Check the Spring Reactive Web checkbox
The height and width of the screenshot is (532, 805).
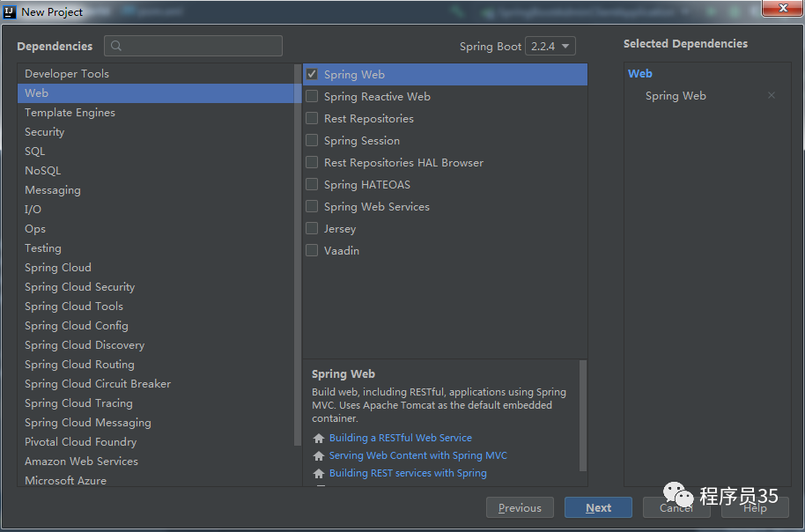click(x=312, y=97)
